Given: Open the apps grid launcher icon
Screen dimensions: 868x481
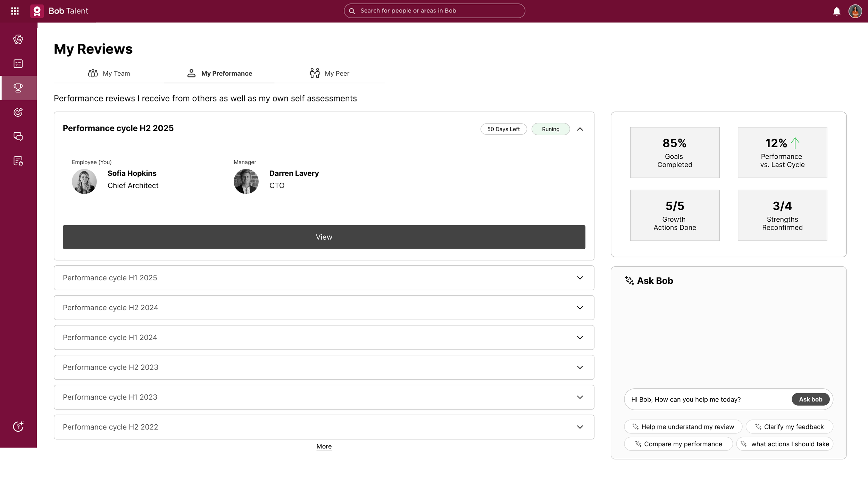Looking at the screenshot, I should (15, 11).
